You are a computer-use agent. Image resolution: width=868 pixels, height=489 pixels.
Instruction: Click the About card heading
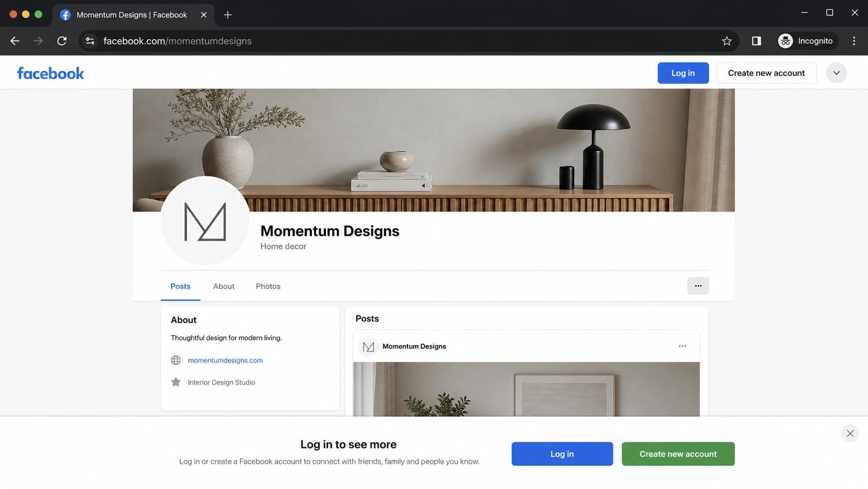tap(184, 320)
